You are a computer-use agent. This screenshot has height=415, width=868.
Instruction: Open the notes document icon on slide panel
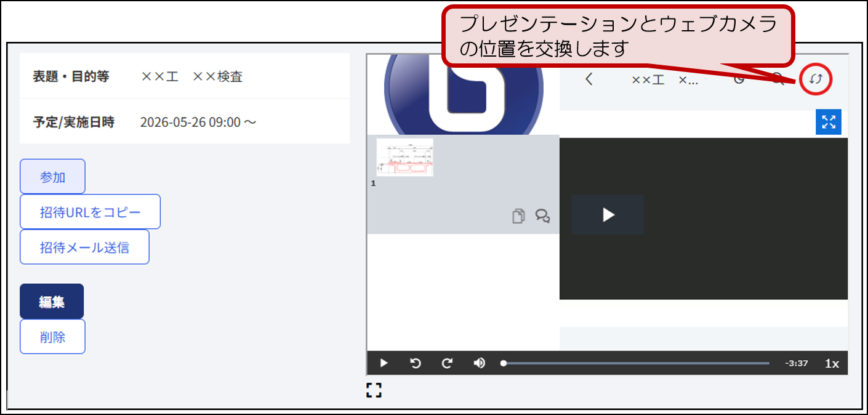click(519, 216)
